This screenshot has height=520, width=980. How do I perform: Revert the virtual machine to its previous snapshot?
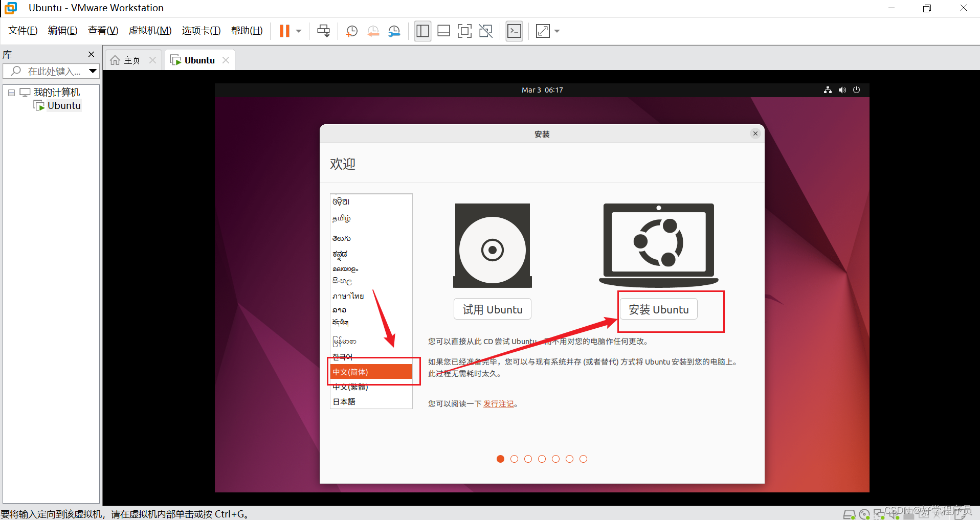(x=373, y=31)
